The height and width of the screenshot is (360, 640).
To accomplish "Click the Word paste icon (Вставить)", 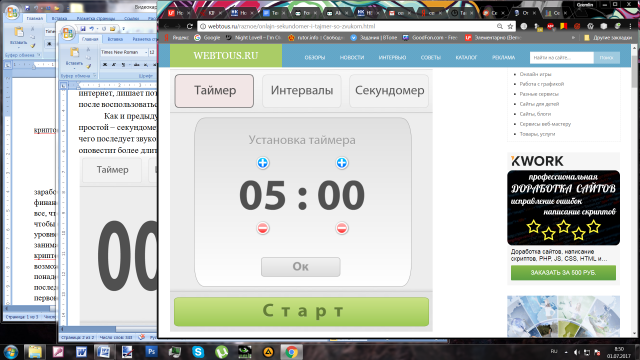I will pos(74,56).
